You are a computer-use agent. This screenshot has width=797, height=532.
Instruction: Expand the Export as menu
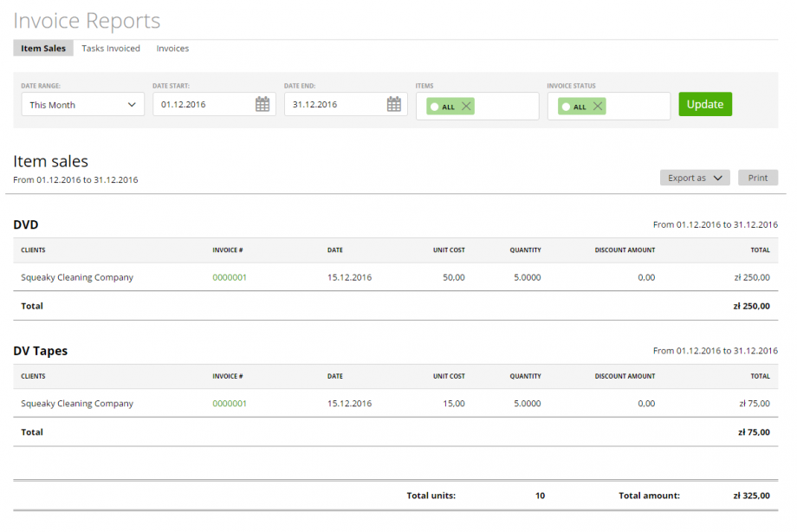695,178
